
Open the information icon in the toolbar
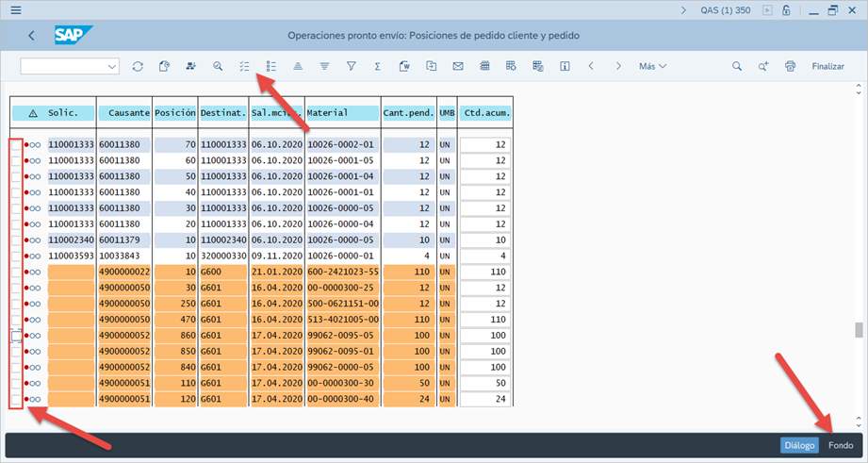pos(565,67)
